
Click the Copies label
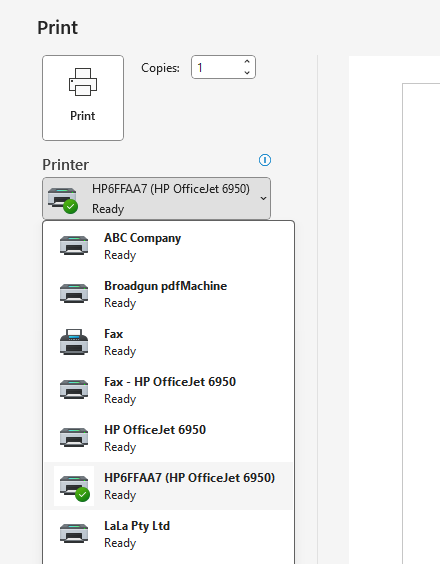[160, 68]
